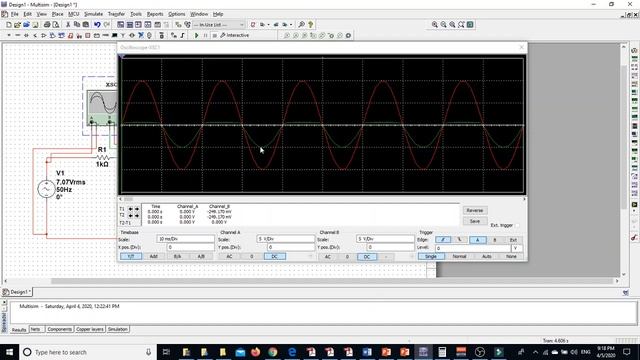Move cursor T1 left arrow
The image size is (640, 360).
pyautogui.click(x=131, y=209)
